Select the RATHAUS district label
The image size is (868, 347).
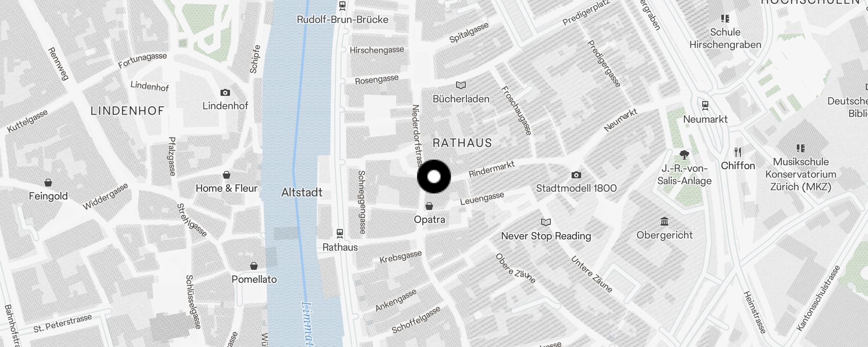point(462,143)
